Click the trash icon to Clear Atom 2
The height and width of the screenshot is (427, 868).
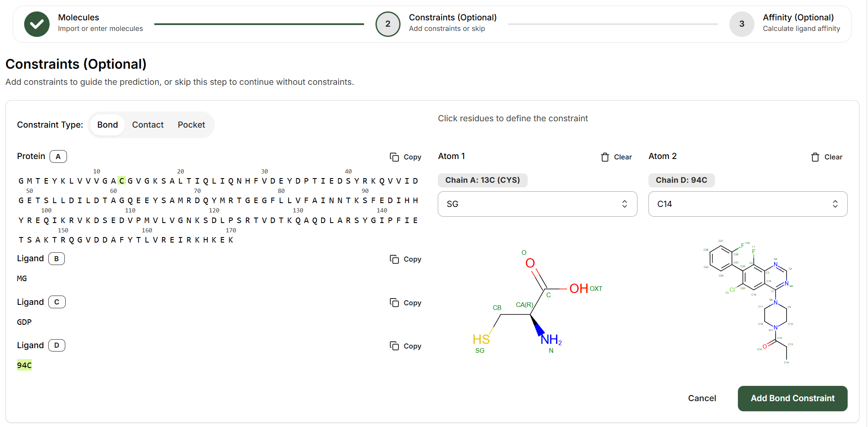tap(815, 157)
